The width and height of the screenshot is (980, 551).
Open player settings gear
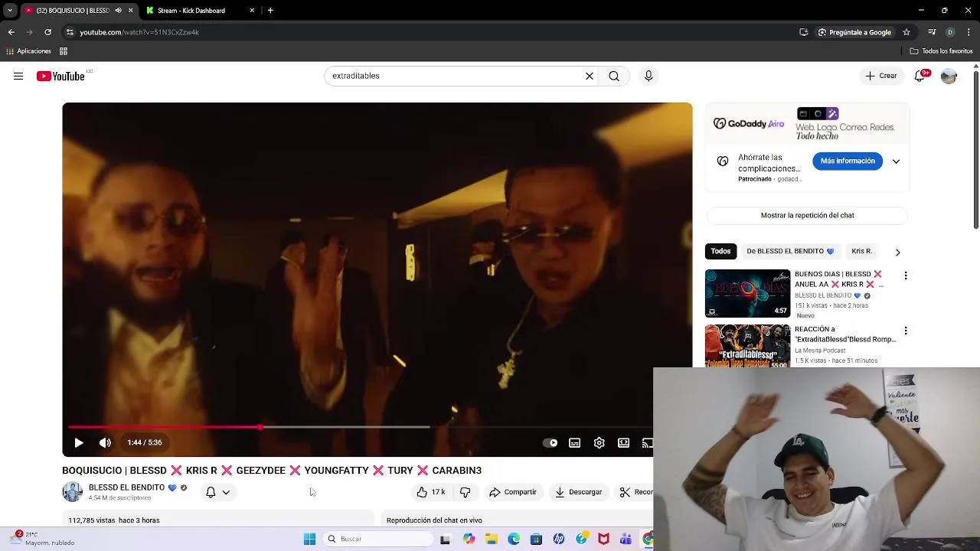599,442
